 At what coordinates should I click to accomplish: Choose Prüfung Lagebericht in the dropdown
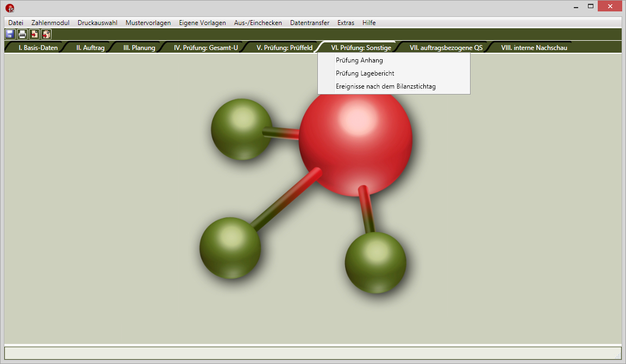[x=365, y=73]
